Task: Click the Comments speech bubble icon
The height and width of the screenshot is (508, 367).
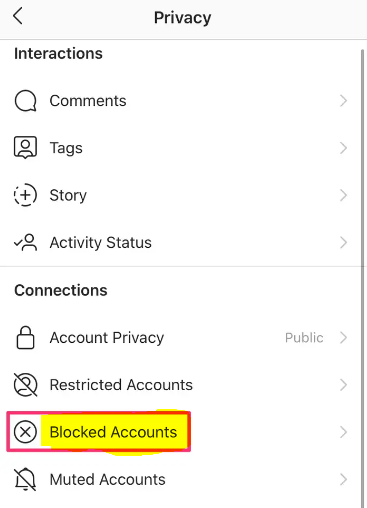Action: (25, 101)
